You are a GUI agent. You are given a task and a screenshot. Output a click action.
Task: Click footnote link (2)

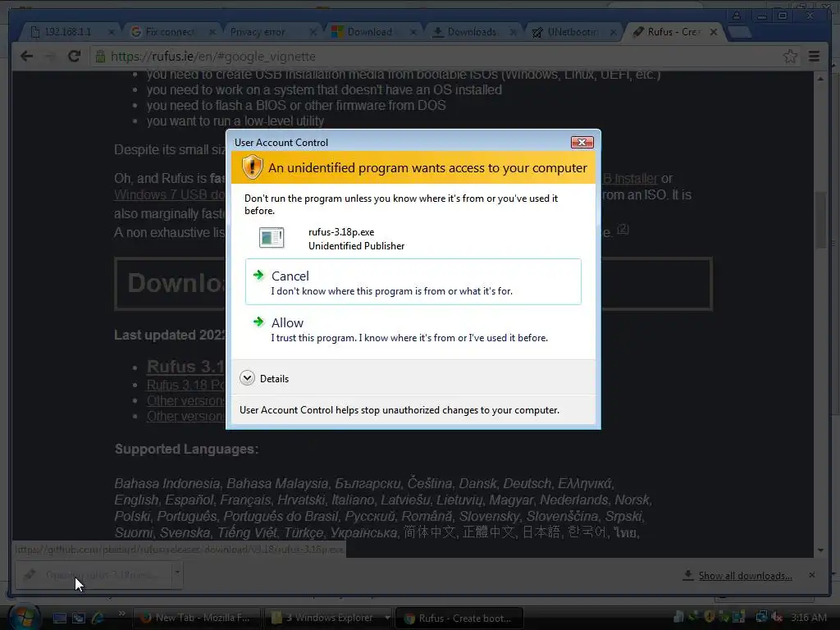623,229
